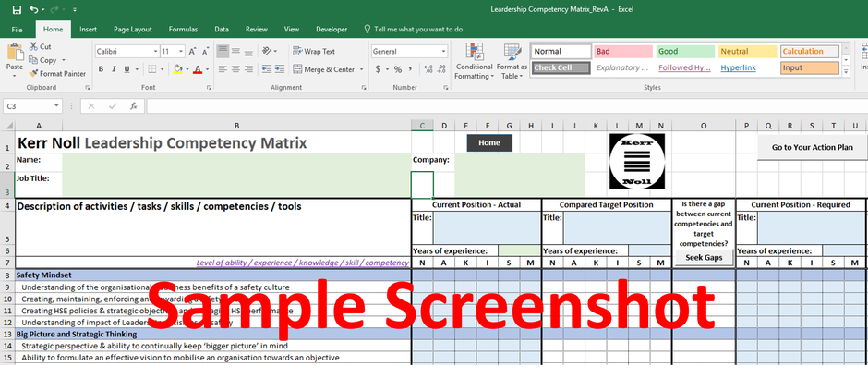
Task: Switch to the Page Layout tab
Action: (x=133, y=30)
